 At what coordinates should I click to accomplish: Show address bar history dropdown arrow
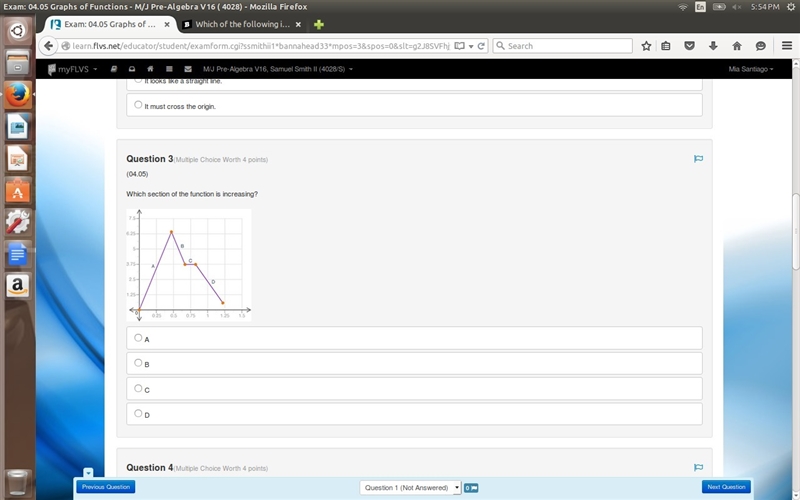(471, 46)
